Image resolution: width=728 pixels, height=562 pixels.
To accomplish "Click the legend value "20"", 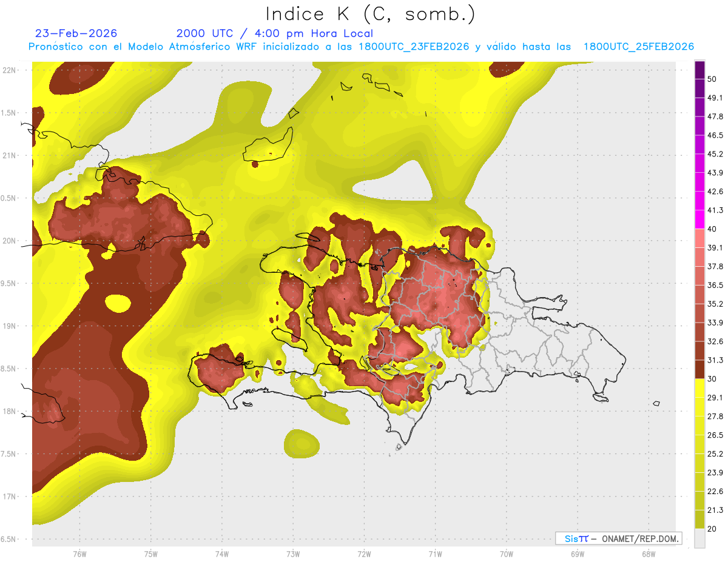I will (713, 529).
